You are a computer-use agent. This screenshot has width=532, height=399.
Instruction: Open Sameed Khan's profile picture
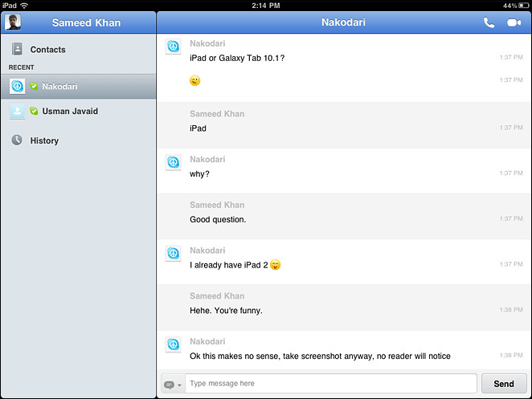click(x=13, y=22)
